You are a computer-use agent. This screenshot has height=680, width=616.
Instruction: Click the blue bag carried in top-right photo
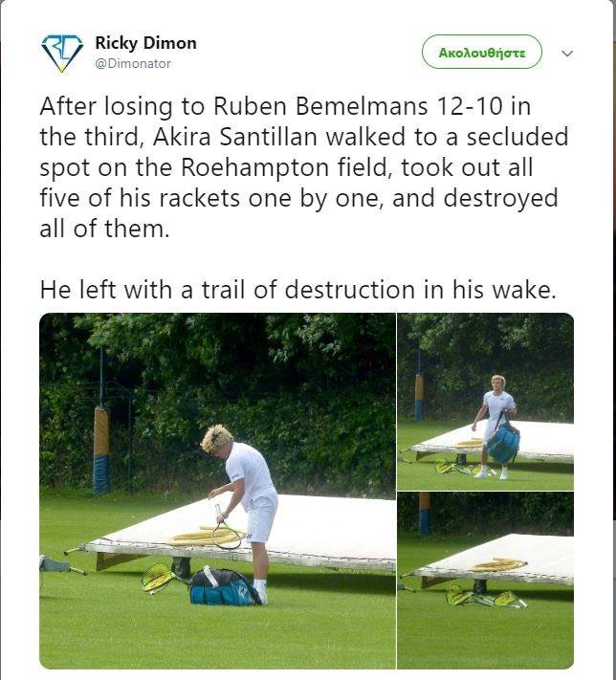503,440
